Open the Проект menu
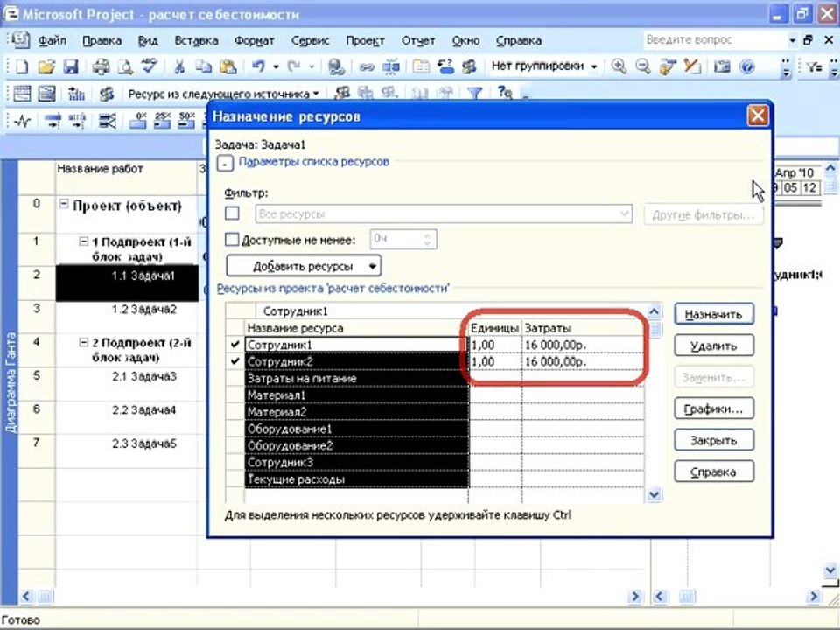The width and height of the screenshot is (840, 630). click(365, 41)
